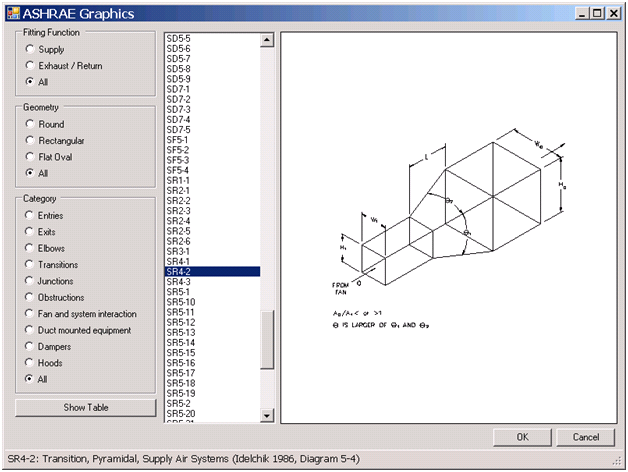Click the fitting list scroll down arrow
Viewport: 628px width, 472px height.
pyautogui.click(x=267, y=415)
